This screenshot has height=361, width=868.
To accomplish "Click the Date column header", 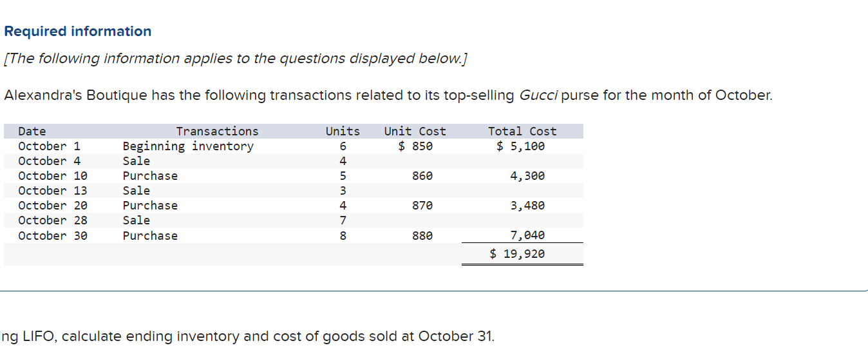I will coord(32,132).
